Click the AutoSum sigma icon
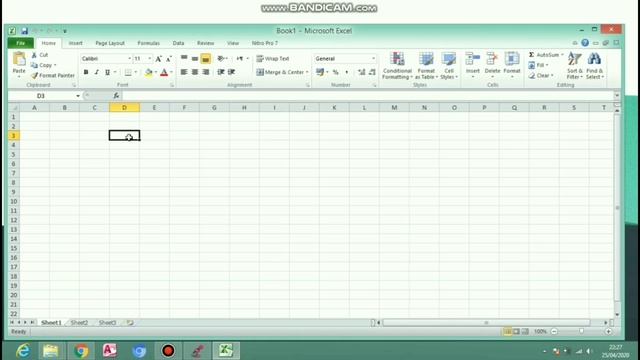The height and width of the screenshot is (360, 640). pos(531,55)
